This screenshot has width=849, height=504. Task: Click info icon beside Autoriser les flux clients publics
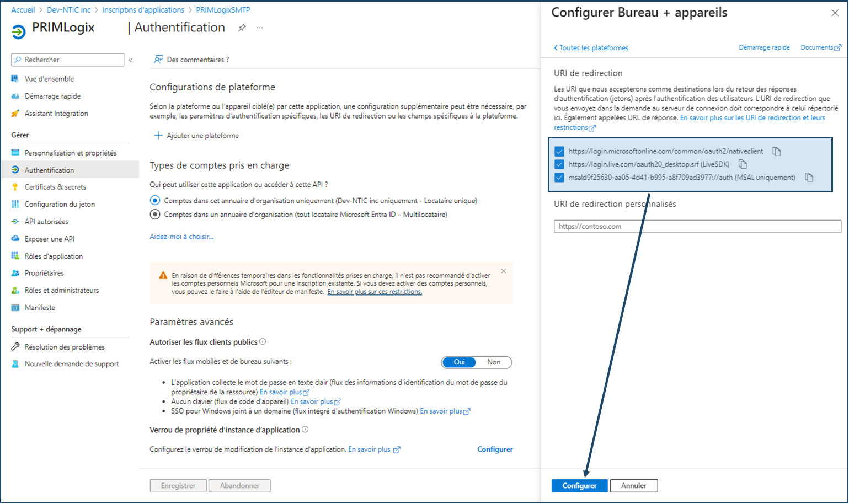pyautogui.click(x=263, y=342)
